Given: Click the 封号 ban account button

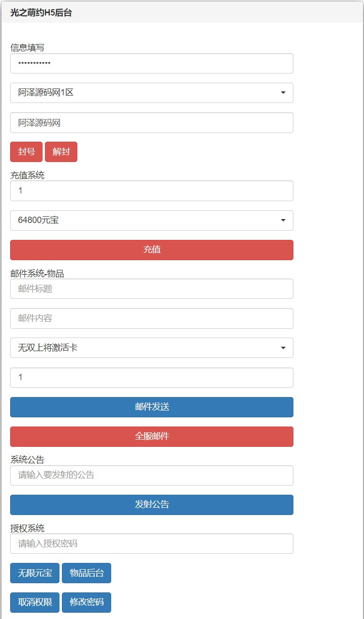Looking at the screenshot, I should click(26, 151).
